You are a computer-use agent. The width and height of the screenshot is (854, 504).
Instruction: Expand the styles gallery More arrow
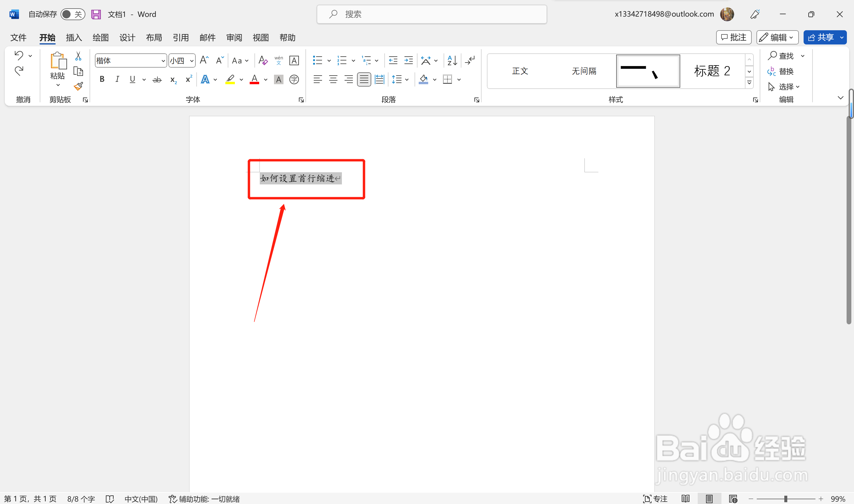(x=749, y=82)
